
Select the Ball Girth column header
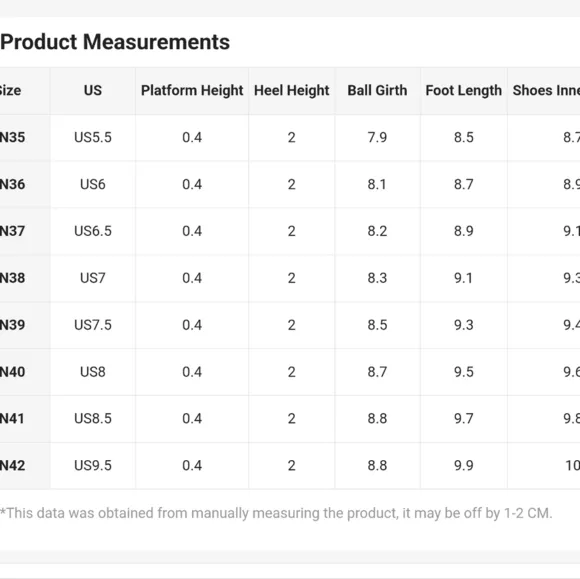click(x=377, y=91)
